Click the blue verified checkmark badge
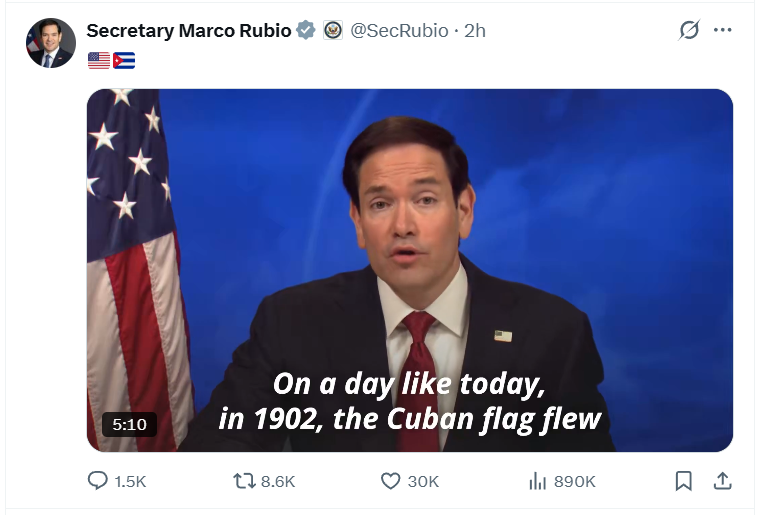Viewport: 779px width, 515px height. pyautogui.click(x=306, y=30)
